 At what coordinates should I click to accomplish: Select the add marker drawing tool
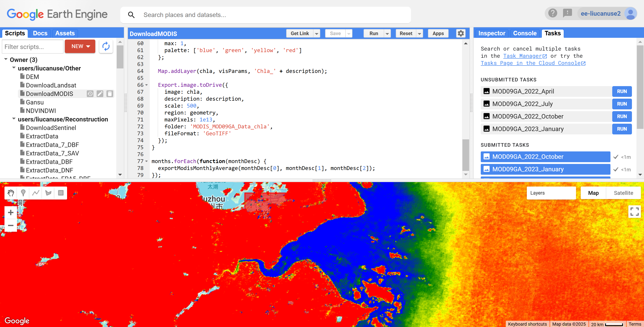pos(23,193)
